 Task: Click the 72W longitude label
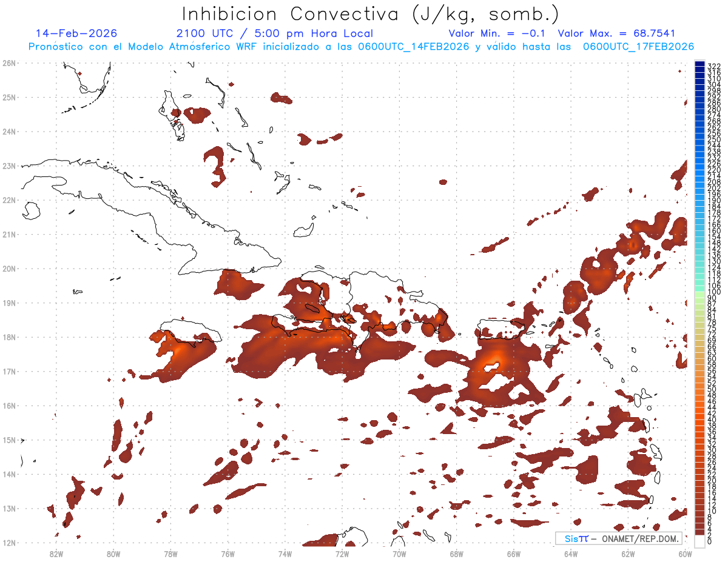[x=342, y=554]
